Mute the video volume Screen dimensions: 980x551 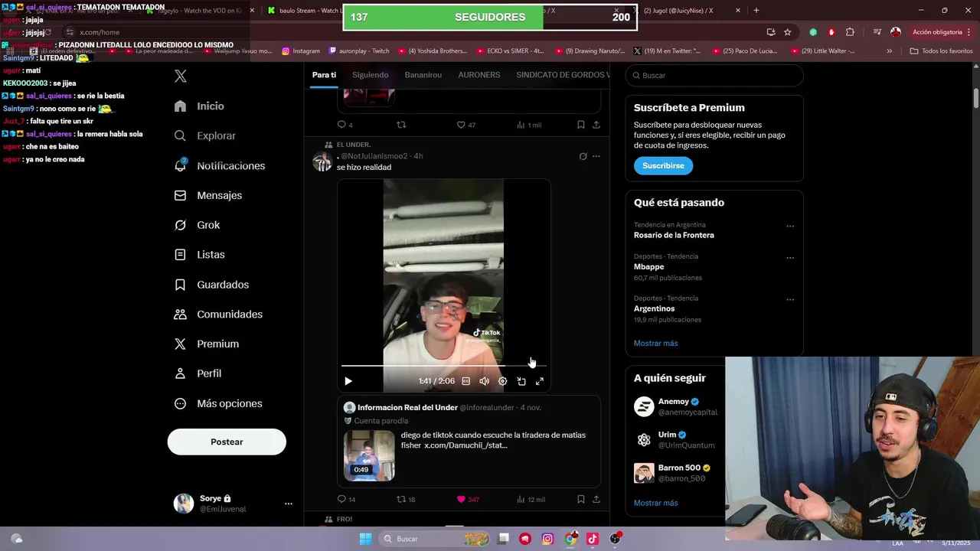pyautogui.click(x=484, y=381)
